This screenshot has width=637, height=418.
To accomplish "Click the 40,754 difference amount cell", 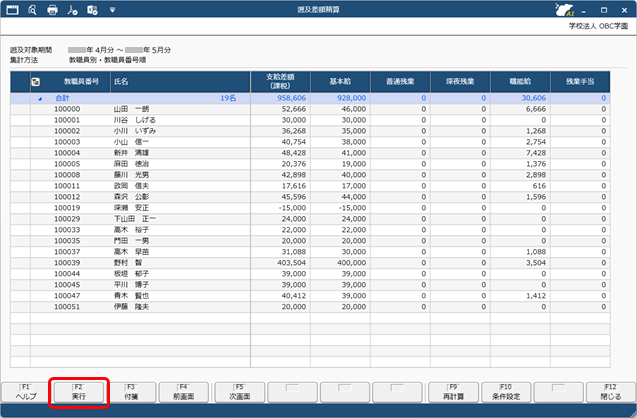I will point(280,142).
